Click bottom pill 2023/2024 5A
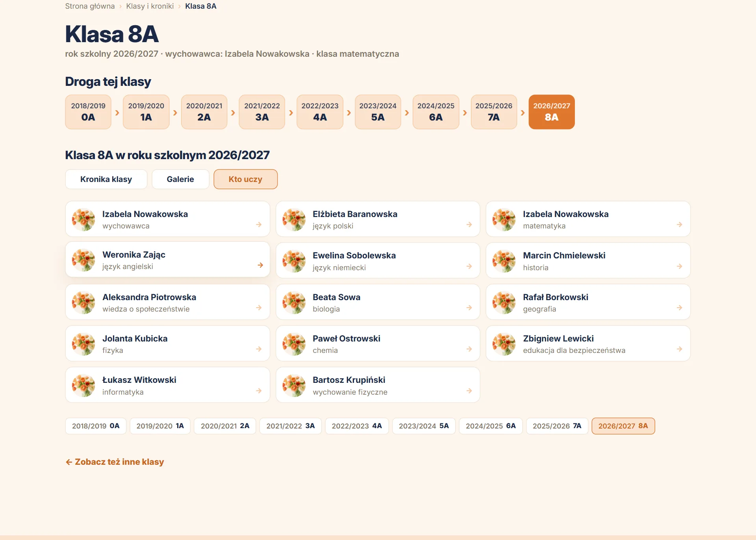Viewport: 756px width, 540px height. click(424, 426)
